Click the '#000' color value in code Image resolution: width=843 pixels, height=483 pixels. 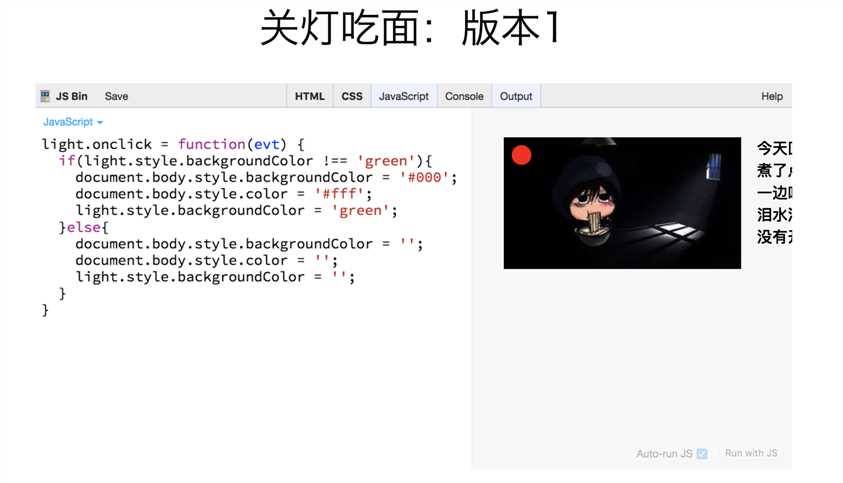coord(424,177)
